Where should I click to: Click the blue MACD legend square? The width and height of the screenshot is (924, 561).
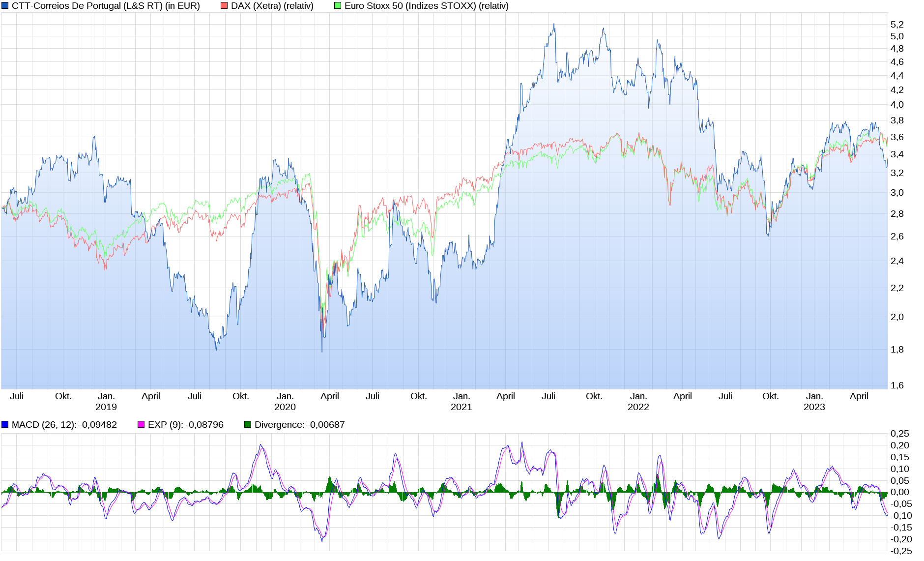click(5, 424)
